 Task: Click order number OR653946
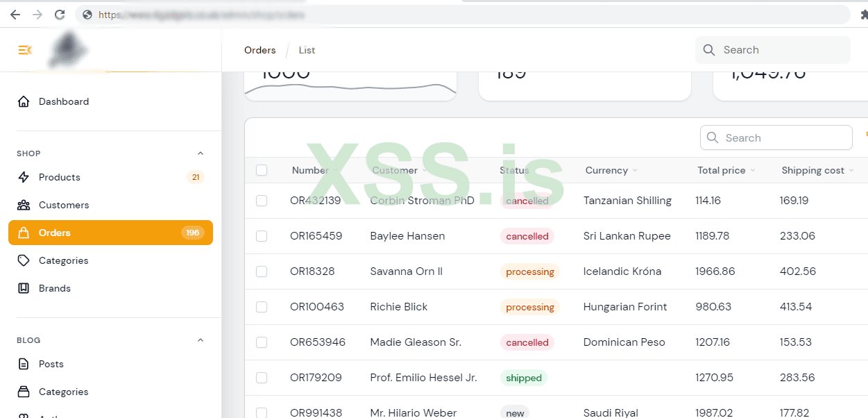point(318,342)
